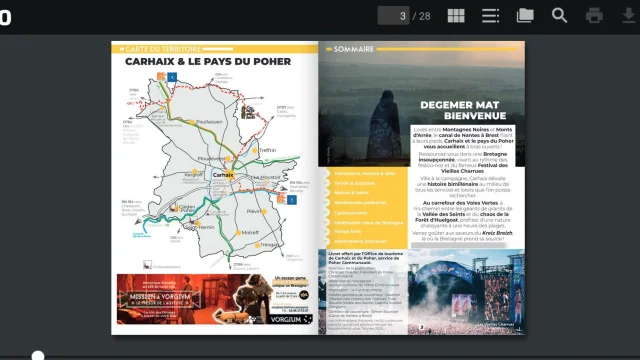640x360 pixels.
Task: Click the page number field showing 3
Action: click(393, 16)
